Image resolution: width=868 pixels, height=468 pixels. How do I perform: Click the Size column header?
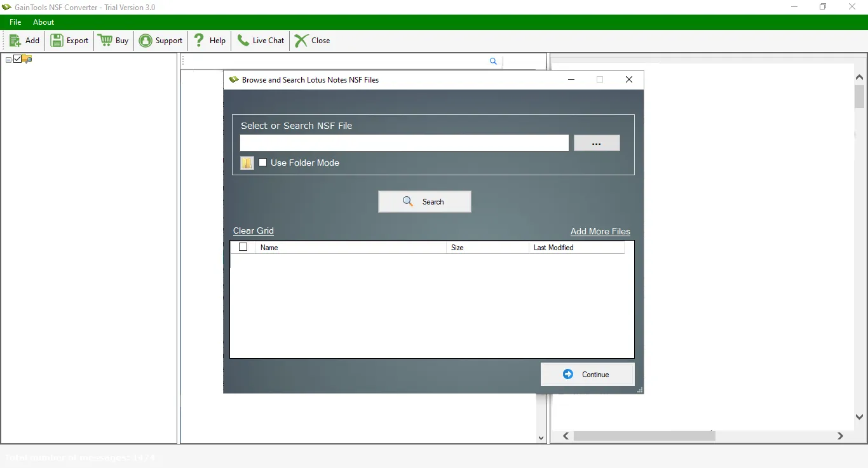(x=487, y=248)
